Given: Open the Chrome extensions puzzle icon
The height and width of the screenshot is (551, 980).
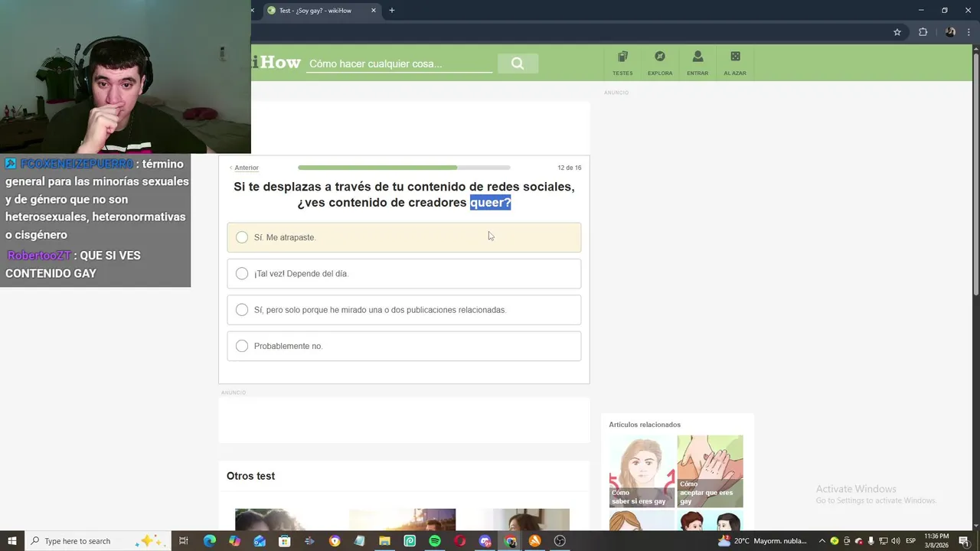Looking at the screenshot, I should 923,32.
